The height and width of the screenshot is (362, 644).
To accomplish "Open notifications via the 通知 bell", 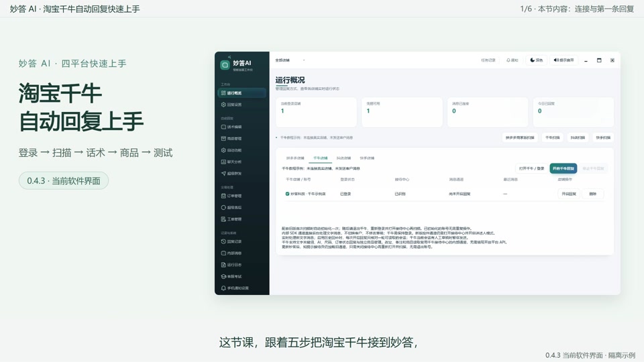I will tap(512, 60).
